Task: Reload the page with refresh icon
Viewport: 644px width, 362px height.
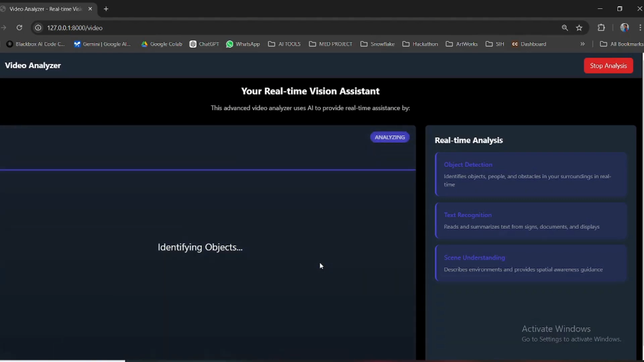Action: tap(19, 28)
